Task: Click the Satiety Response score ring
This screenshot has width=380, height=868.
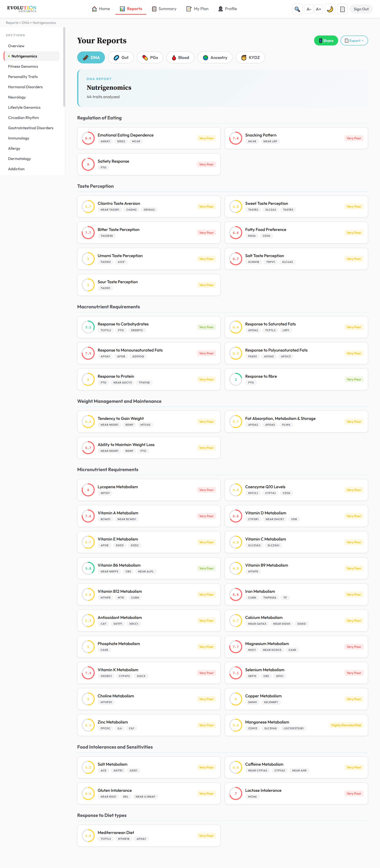Action: pos(88,164)
